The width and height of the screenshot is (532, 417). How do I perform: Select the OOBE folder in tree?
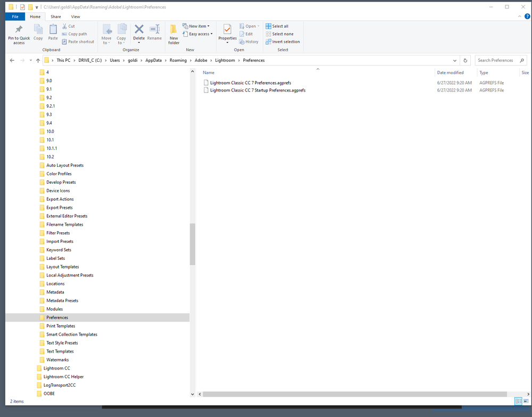click(x=49, y=394)
